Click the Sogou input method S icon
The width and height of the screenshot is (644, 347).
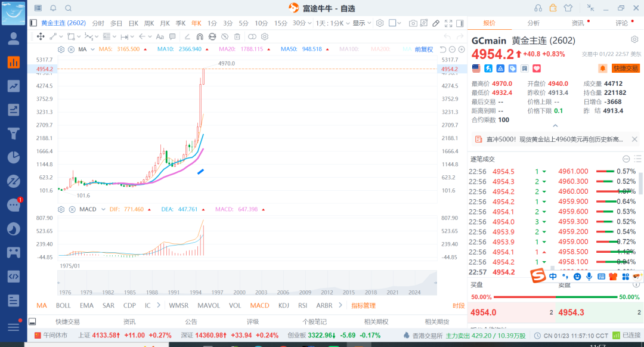click(538, 275)
